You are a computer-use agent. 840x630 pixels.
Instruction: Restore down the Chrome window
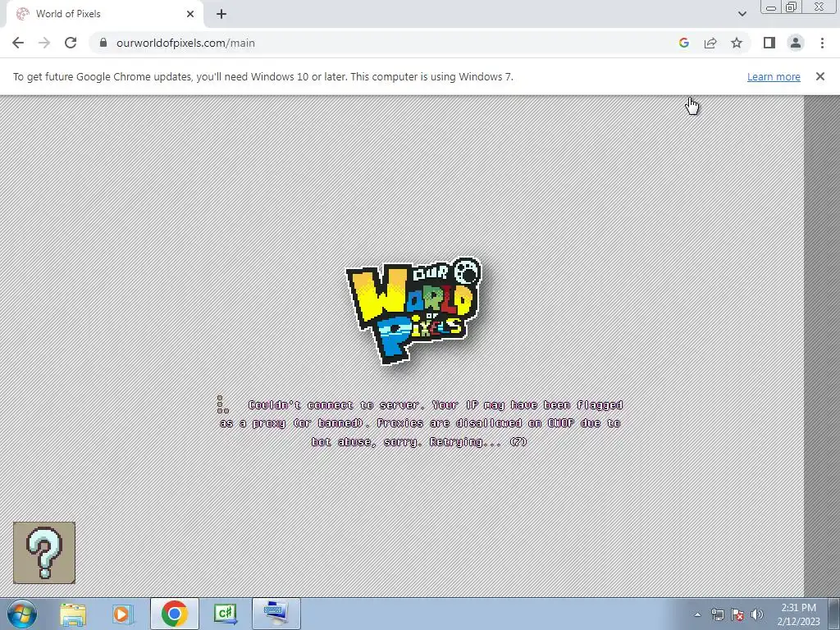[x=791, y=7]
